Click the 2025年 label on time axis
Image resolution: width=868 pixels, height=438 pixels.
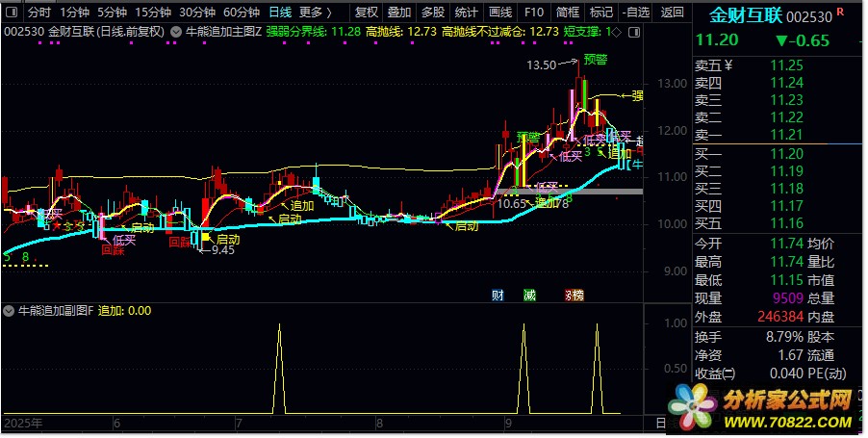click(23, 424)
